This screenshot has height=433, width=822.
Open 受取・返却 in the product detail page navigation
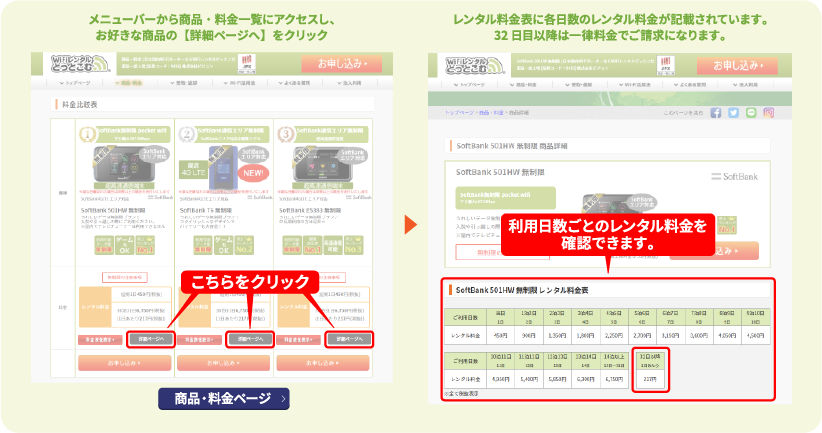point(579,84)
